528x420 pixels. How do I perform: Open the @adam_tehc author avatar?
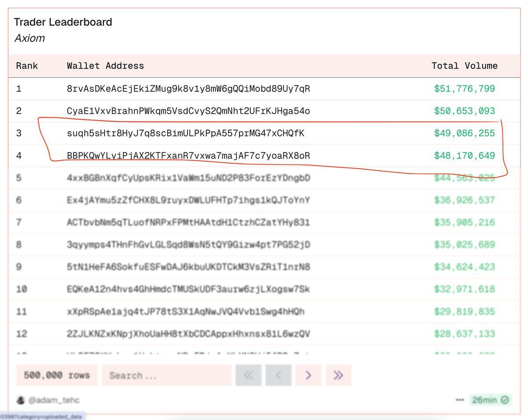coord(21,400)
